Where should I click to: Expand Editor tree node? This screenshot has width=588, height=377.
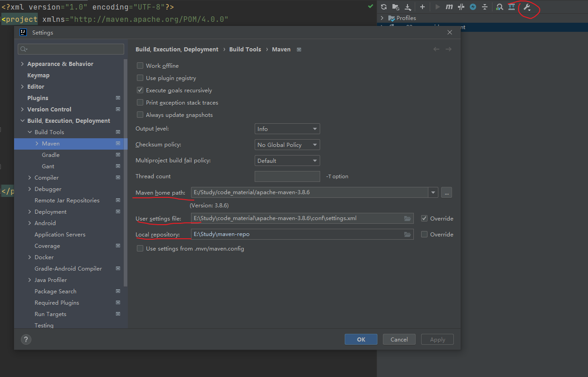point(23,87)
